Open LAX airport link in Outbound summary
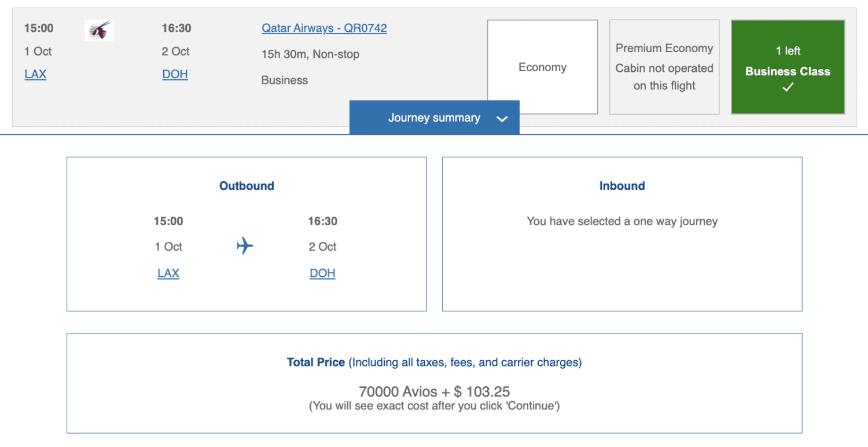Screen dimensions: 868x447 pyautogui.click(x=168, y=273)
